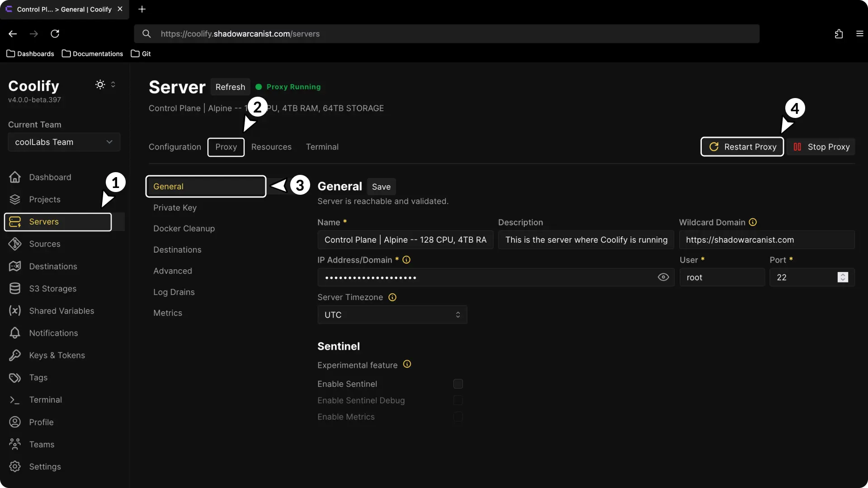Click the Wildcard Domain input field

click(767, 240)
